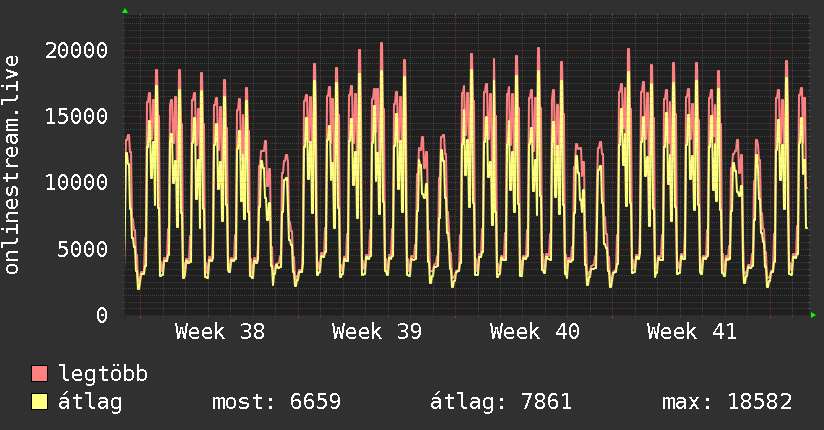
Task: Click the átlag: 7861 statistic
Action: [501, 402]
